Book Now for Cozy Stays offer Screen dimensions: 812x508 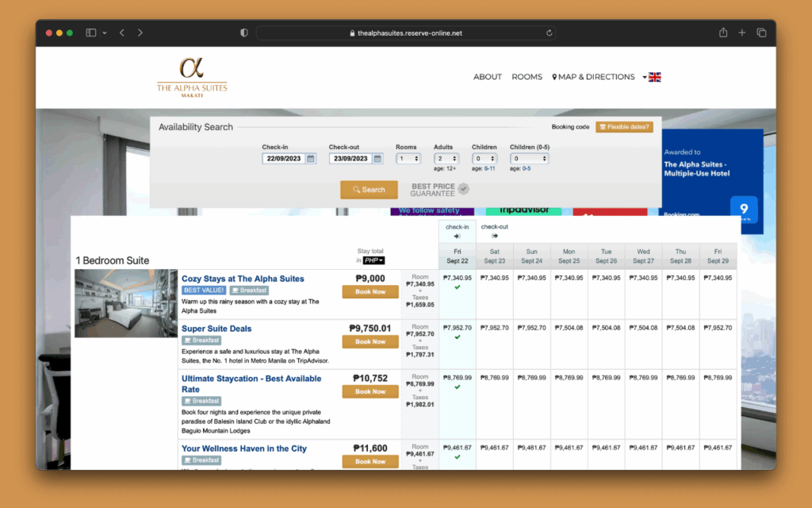click(x=370, y=291)
